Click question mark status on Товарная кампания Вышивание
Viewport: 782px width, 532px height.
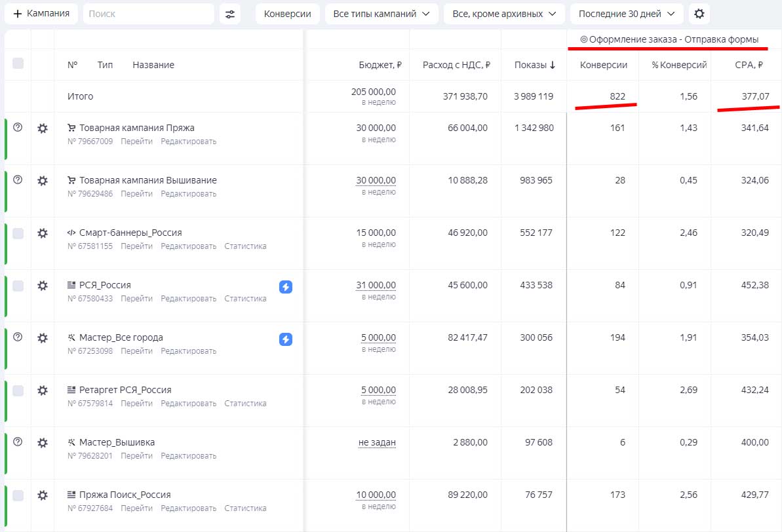tap(18, 180)
